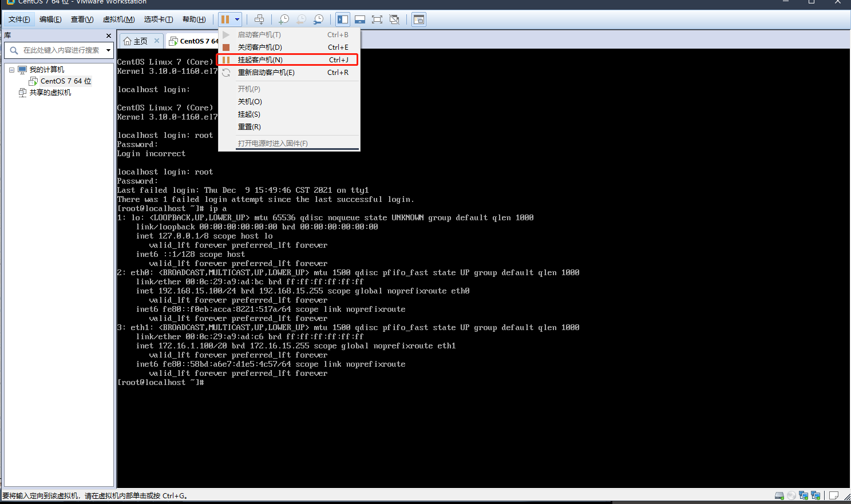Choose 关机(O) from the power menu
Screen dimensions: 851x504
[289, 102]
